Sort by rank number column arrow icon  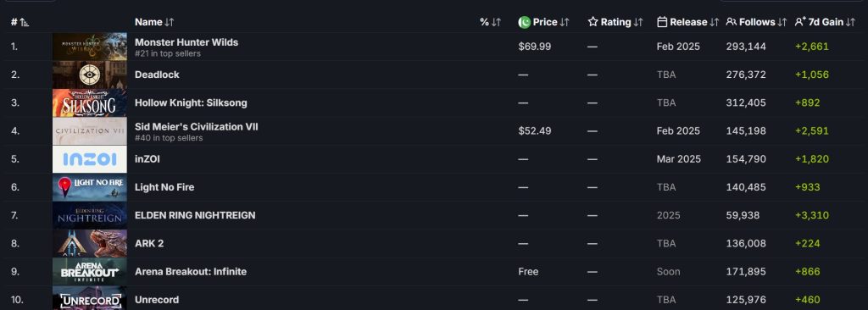(x=25, y=22)
